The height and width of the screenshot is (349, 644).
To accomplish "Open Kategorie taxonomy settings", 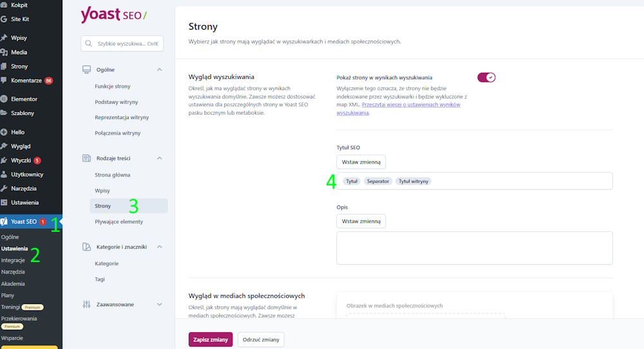I will coord(106,263).
